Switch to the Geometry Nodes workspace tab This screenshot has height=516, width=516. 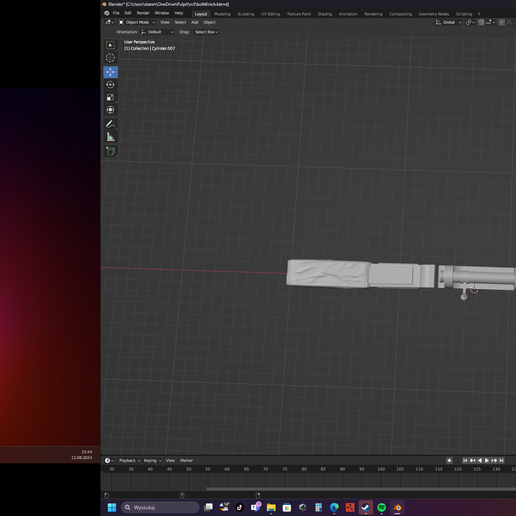click(434, 14)
